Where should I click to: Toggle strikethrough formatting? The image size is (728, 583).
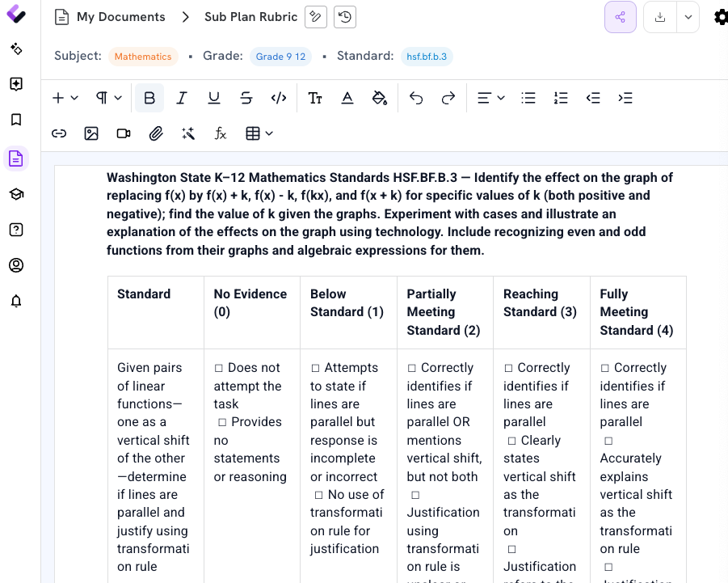point(246,98)
